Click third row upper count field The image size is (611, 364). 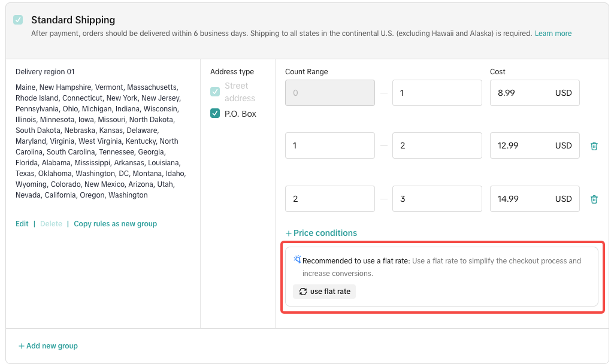click(x=437, y=199)
